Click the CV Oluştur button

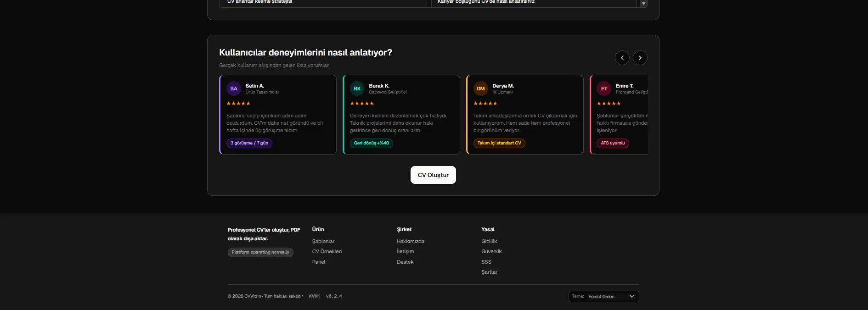(x=433, y=175)
